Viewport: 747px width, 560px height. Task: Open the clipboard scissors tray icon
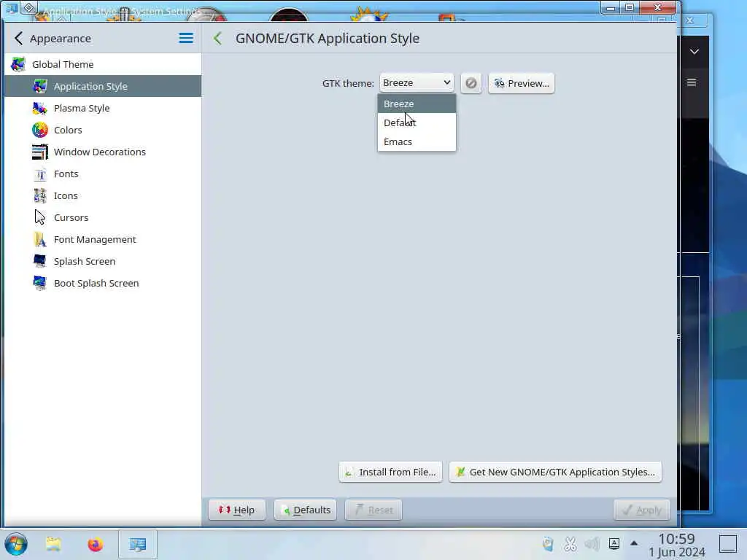pyautogui.click(x=570, y=544)
